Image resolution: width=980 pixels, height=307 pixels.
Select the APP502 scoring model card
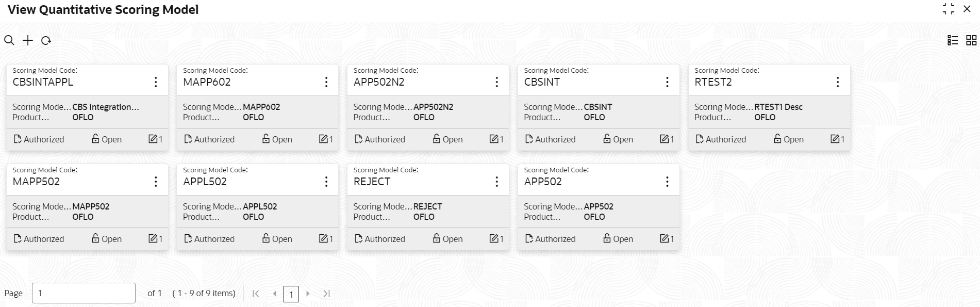(x=599, y=207)
